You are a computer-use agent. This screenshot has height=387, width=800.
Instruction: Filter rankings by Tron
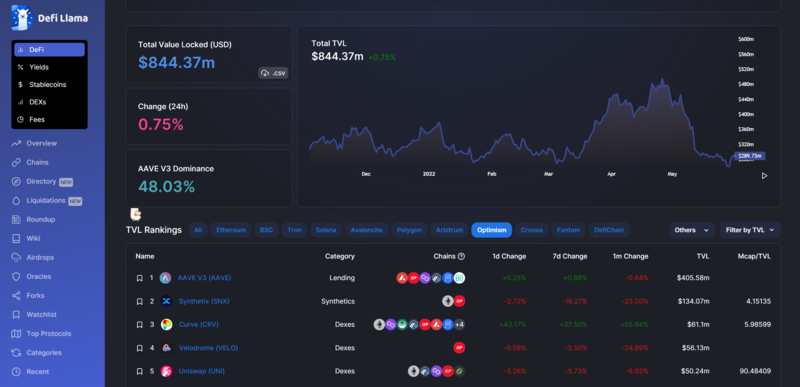[294, 230]
